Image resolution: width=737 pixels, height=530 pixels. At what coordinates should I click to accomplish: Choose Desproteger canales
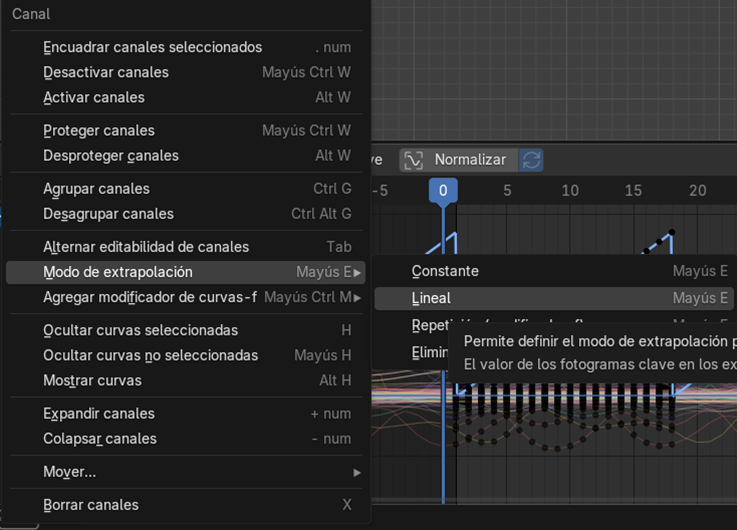(x=186, y=156)
